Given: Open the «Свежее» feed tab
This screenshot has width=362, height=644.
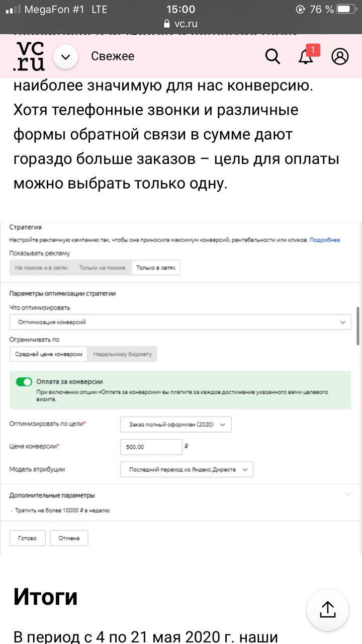Looking at the screenshot, I should coord(113,56).
